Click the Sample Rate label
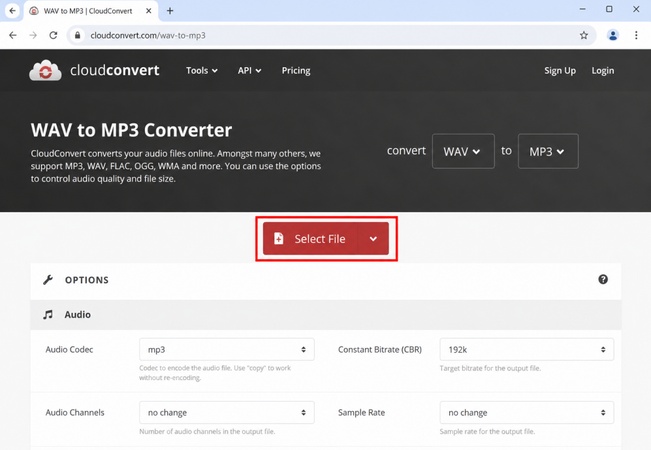This screenshot has height=450, width=651. [x=361, y=412]
